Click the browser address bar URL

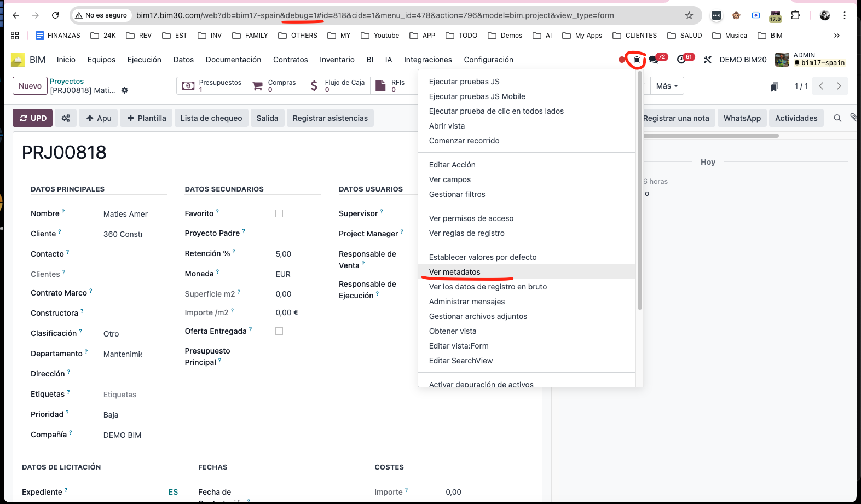click(375, 15)
